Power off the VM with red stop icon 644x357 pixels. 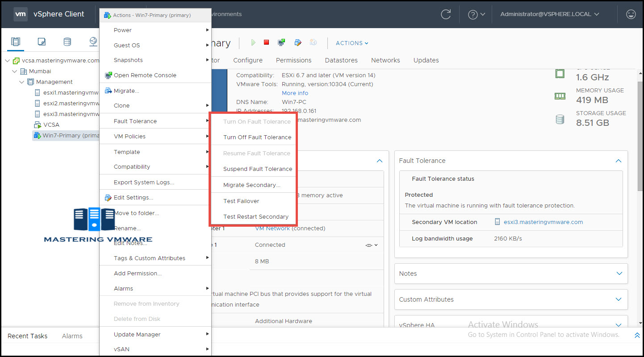coord(266,43)
